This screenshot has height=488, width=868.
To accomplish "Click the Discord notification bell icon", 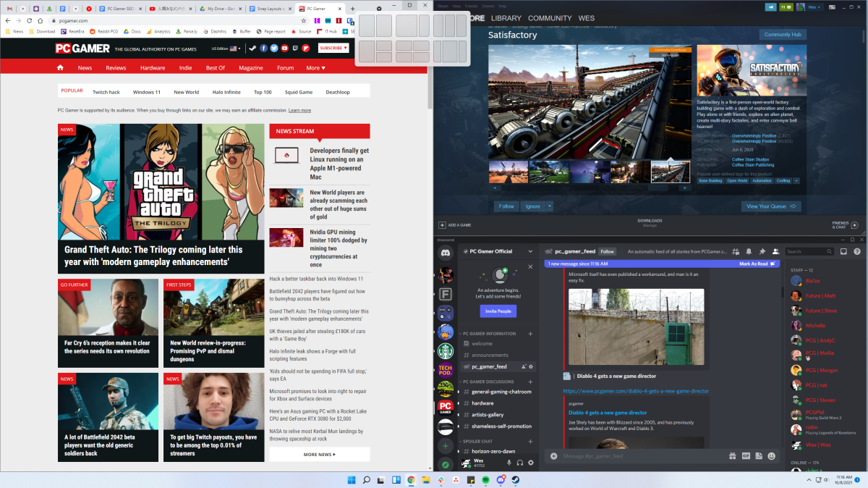I will (x=749, y=251).
